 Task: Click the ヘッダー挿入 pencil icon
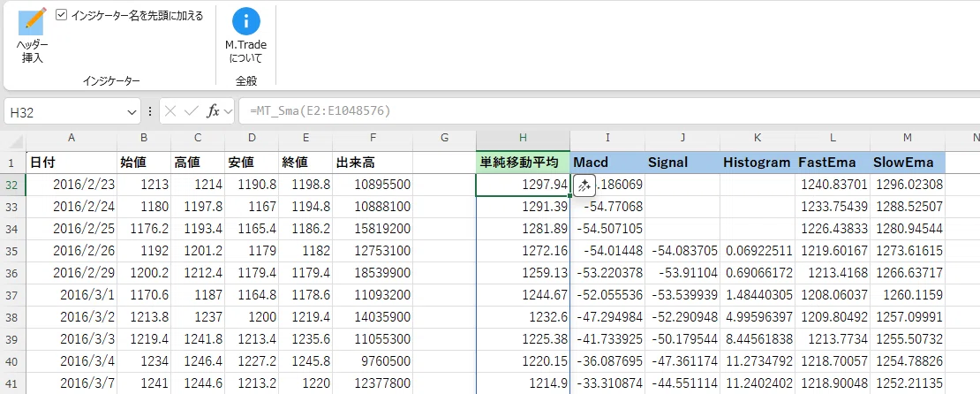point(32,21)
